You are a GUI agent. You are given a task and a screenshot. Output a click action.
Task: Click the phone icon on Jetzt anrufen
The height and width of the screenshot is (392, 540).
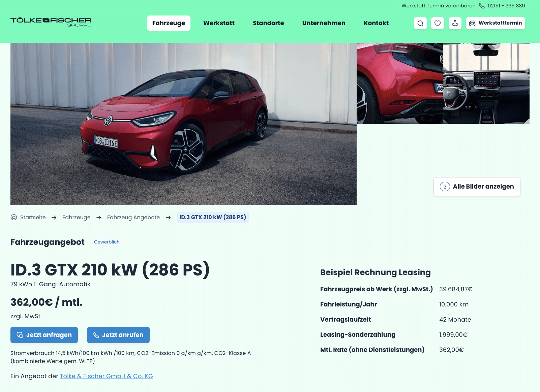coord(96,335)
